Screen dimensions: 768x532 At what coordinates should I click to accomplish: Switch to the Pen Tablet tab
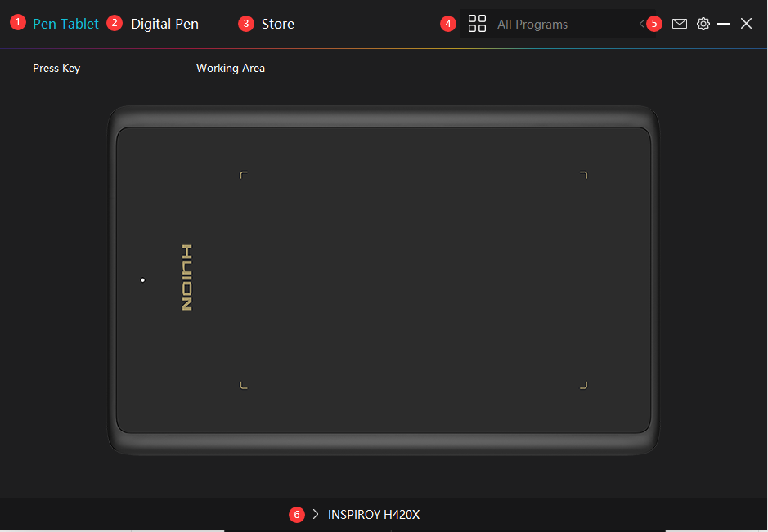point(65,24)
